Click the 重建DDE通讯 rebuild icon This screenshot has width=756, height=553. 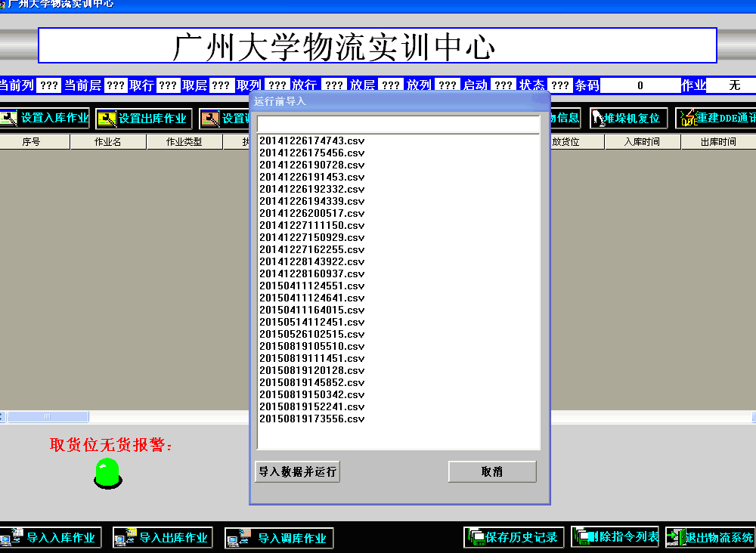688,119
